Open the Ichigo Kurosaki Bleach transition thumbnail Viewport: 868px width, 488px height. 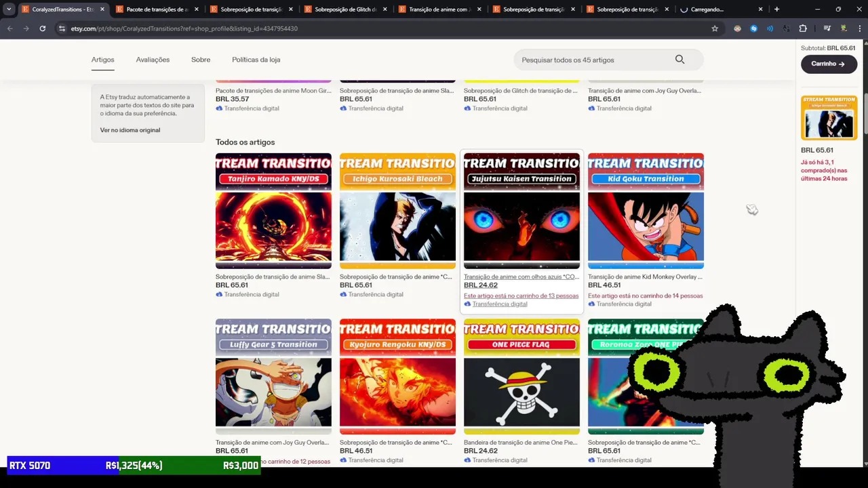coord(397,211)
